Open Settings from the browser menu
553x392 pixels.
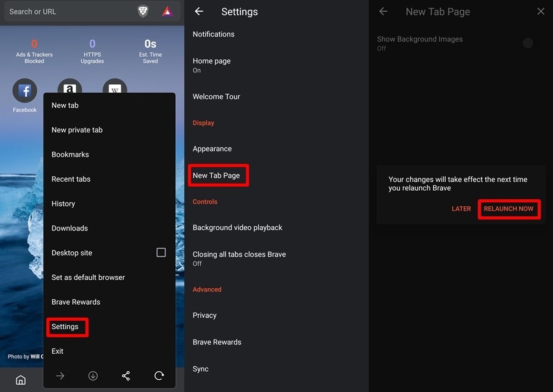click(109, 327)
